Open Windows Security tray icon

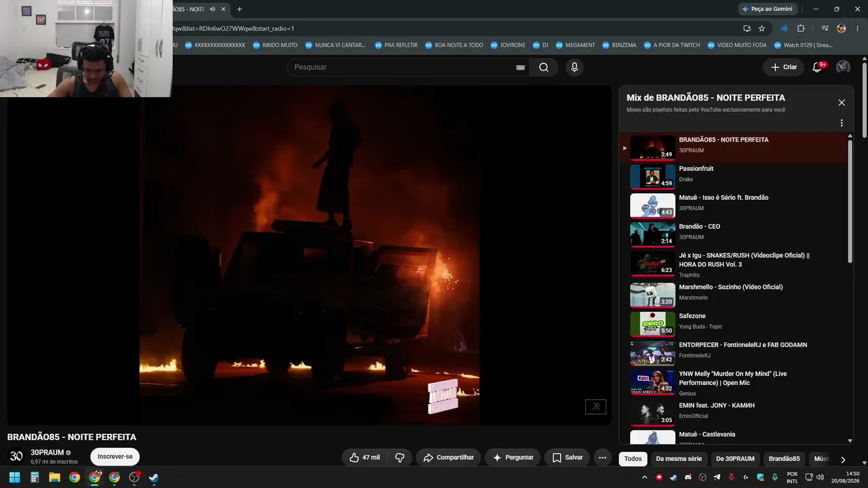[x=760, y=477]
